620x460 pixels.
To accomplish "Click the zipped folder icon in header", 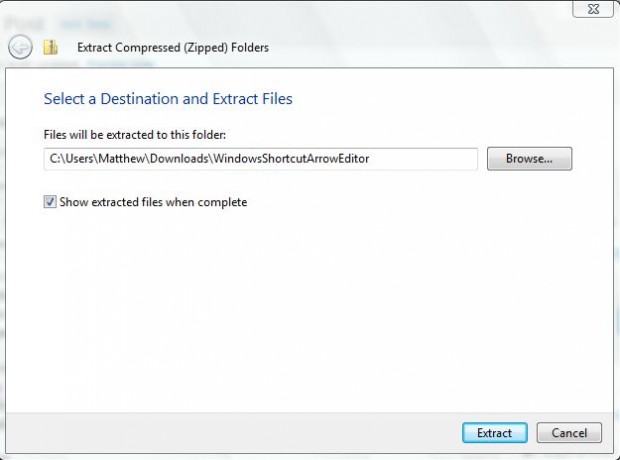I will (x=50, y=47).
